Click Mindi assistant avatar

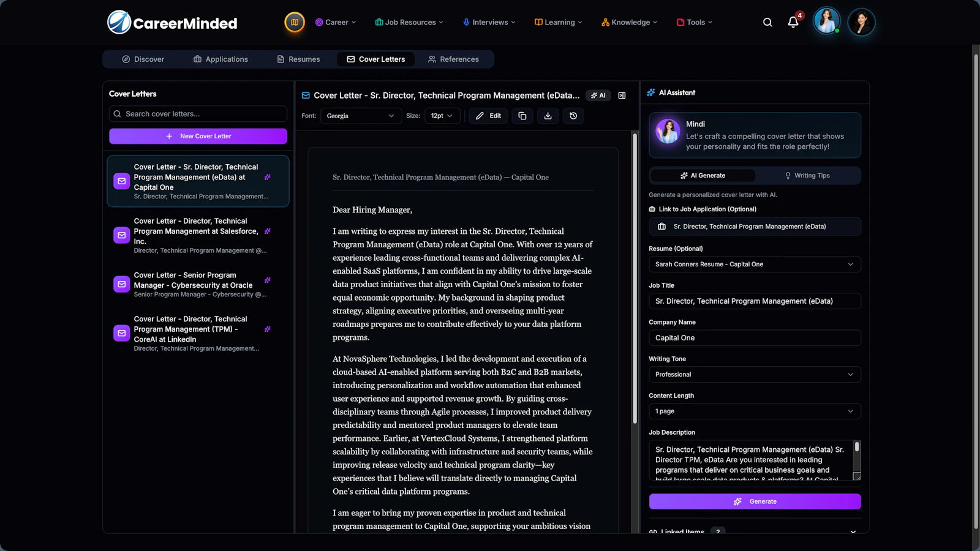(668, 131)
